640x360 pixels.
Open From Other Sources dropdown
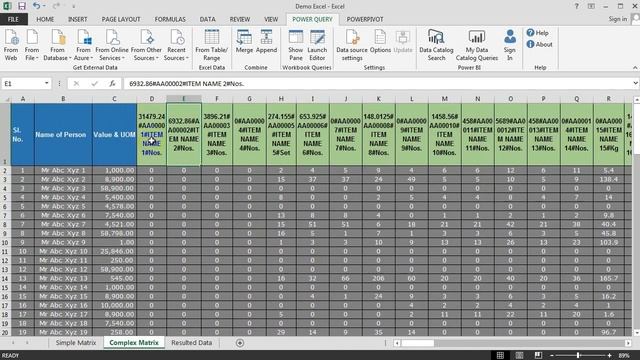coord(146,45)
